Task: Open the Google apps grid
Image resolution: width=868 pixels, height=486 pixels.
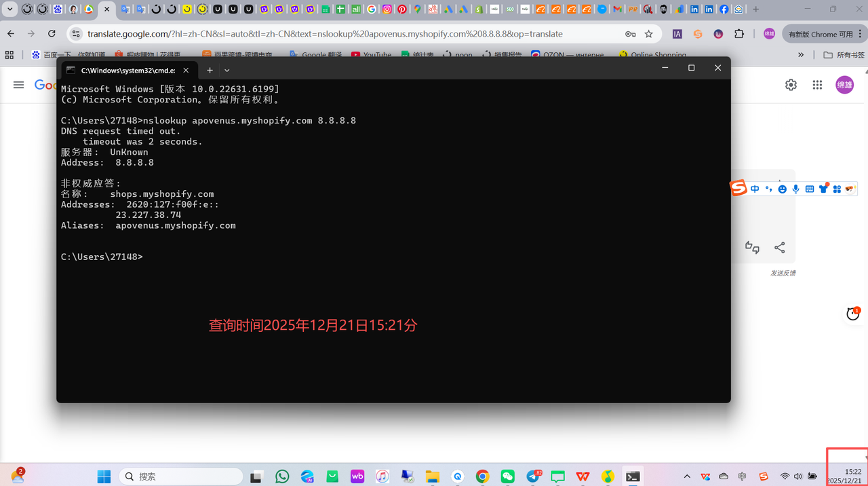Action: pyautogui.click(x=817, y=85)
